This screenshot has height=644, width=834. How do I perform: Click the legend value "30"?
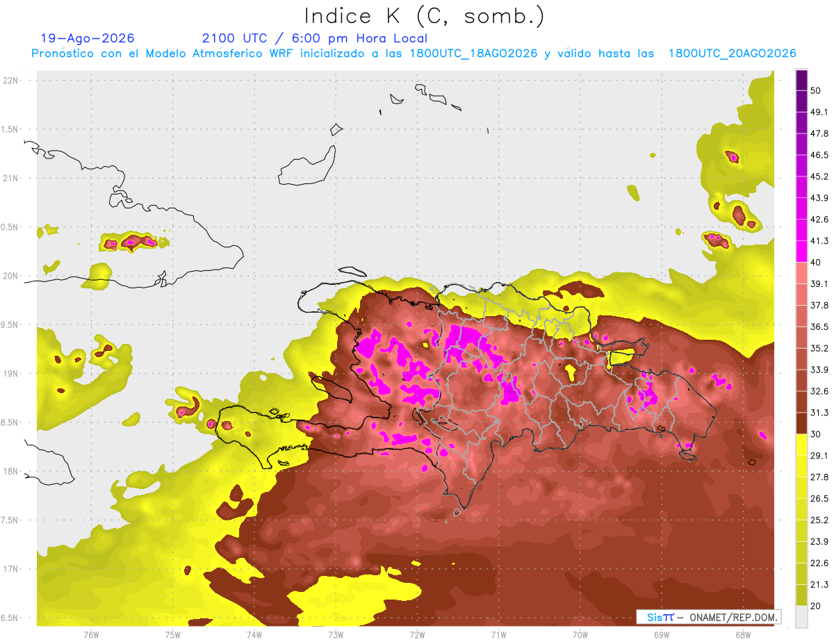[815, 435]
